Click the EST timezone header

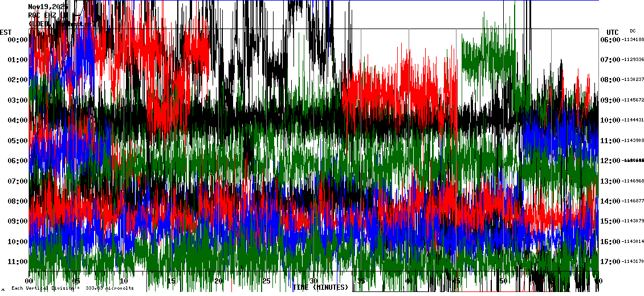click(x=6, y=32)
